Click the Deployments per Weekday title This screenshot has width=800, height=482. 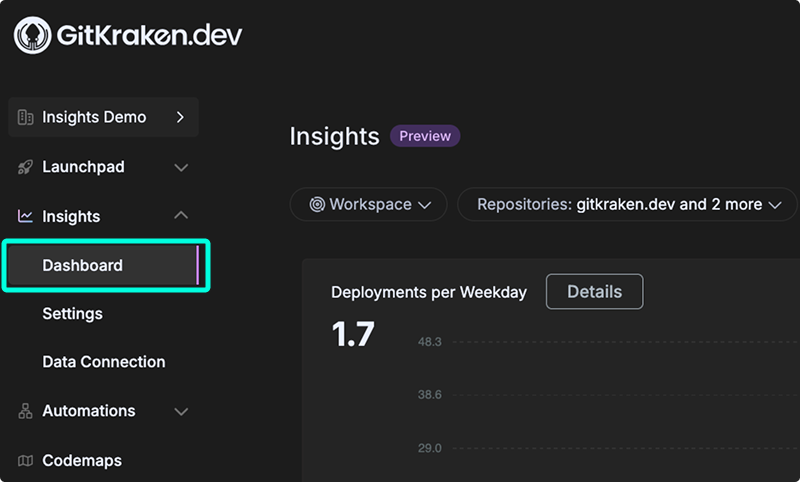pyautogui.click(x=429, y=292)
